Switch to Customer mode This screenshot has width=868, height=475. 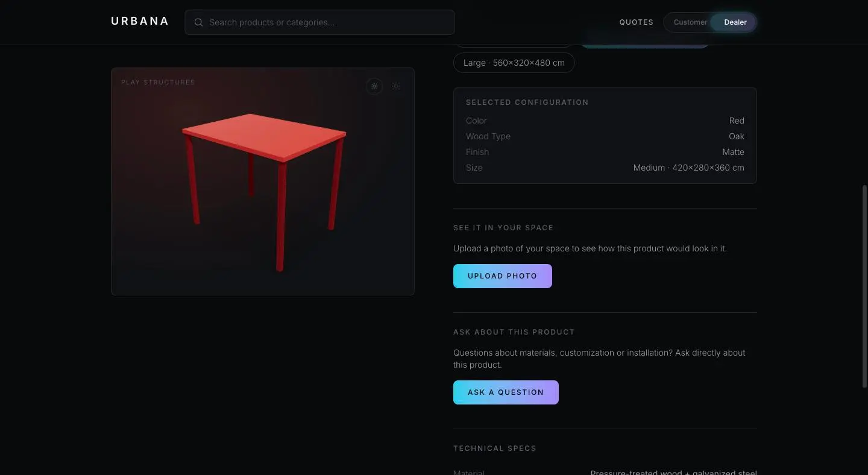coord(690,22)
